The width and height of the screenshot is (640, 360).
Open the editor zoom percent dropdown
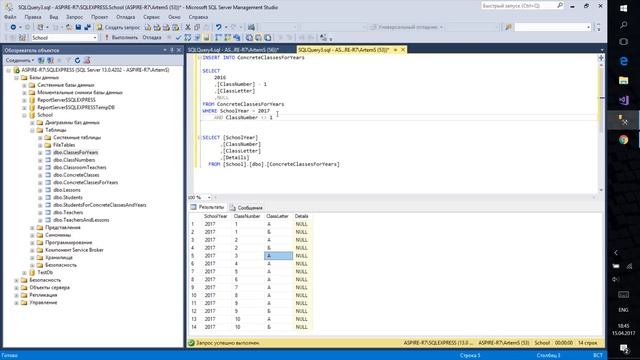click(x=209, y=197)
